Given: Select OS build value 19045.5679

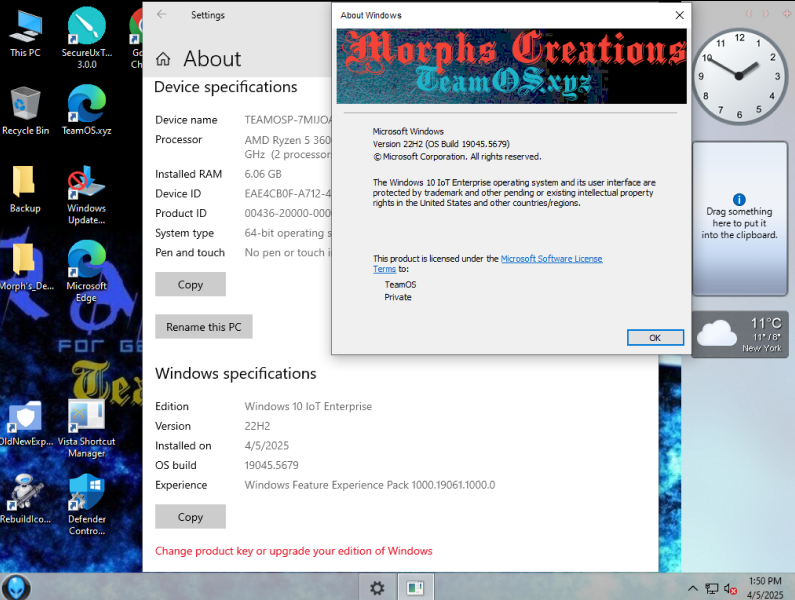Looking at the screenshot, I should click(271, 465).
